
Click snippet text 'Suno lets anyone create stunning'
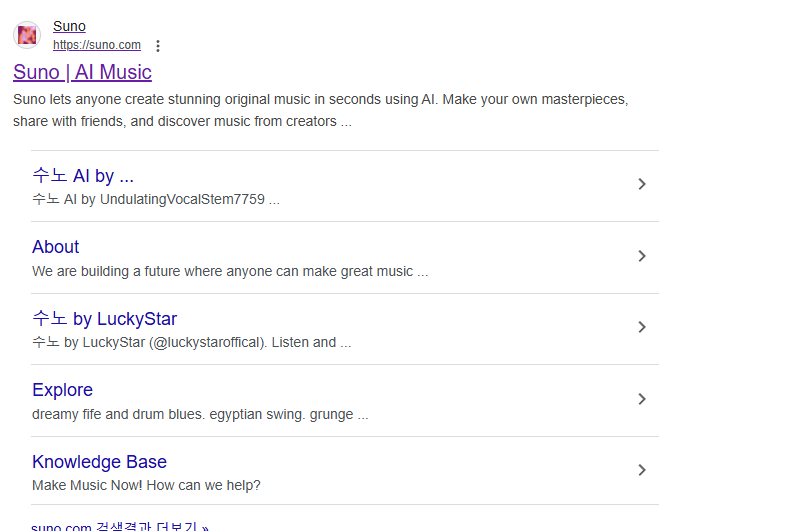tap(117, 99)
